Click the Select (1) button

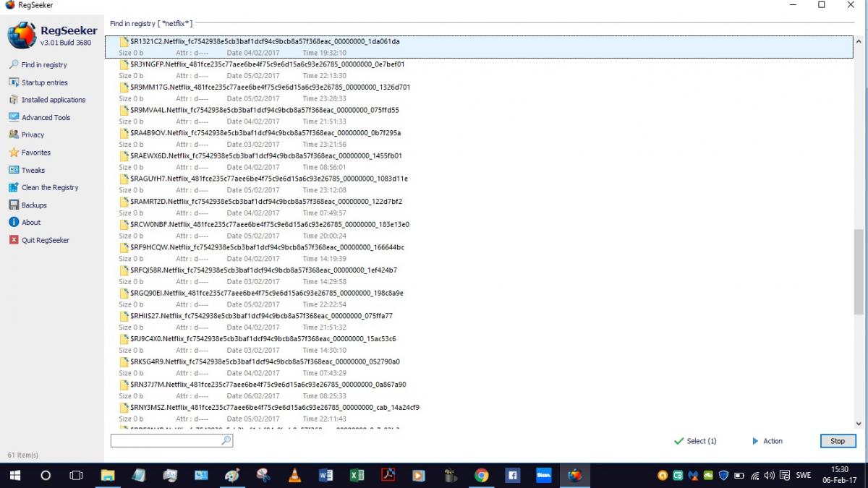[694, 441]
